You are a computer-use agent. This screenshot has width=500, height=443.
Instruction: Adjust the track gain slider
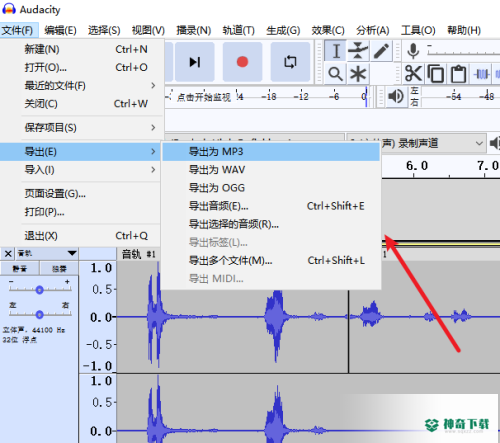coord(40,290)
